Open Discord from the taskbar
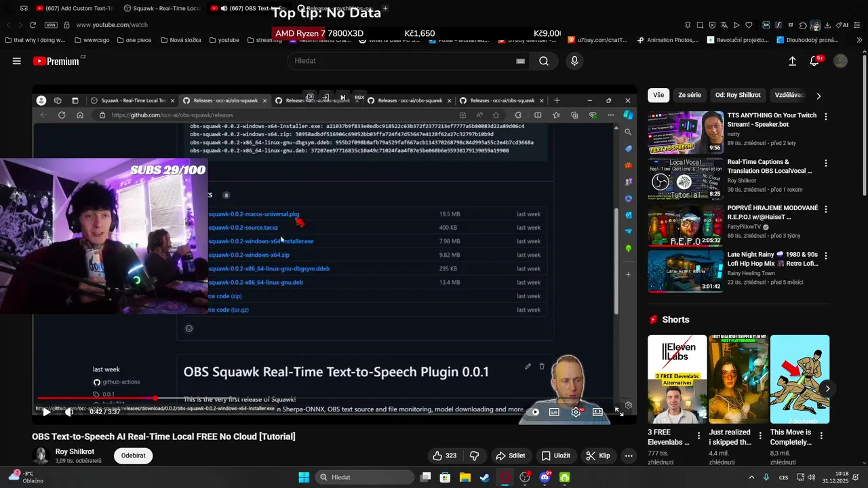 tap(545, 477)
